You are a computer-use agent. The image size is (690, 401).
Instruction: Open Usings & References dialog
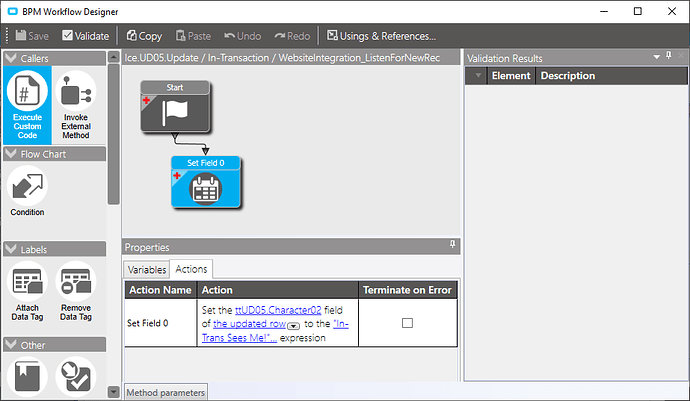point(381,36)
